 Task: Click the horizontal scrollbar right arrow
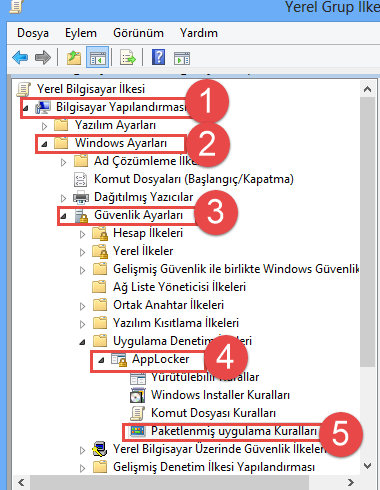(350, 482)
